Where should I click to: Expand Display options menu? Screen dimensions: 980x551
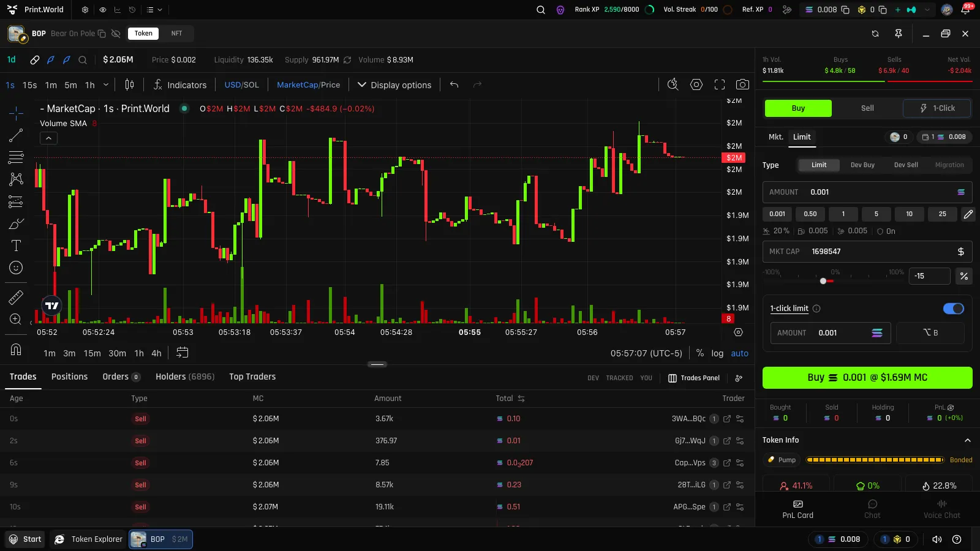(394, 84)
